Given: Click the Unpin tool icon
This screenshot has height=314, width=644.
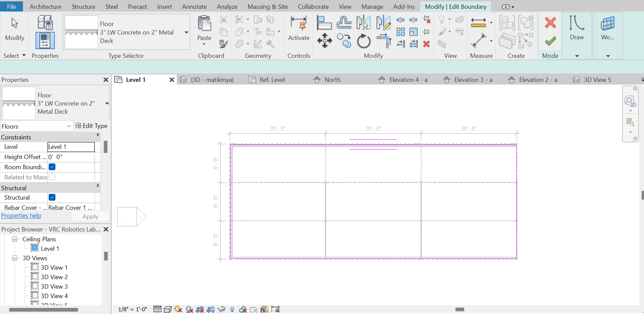Looking at the screenshot, I should (426, 20).
